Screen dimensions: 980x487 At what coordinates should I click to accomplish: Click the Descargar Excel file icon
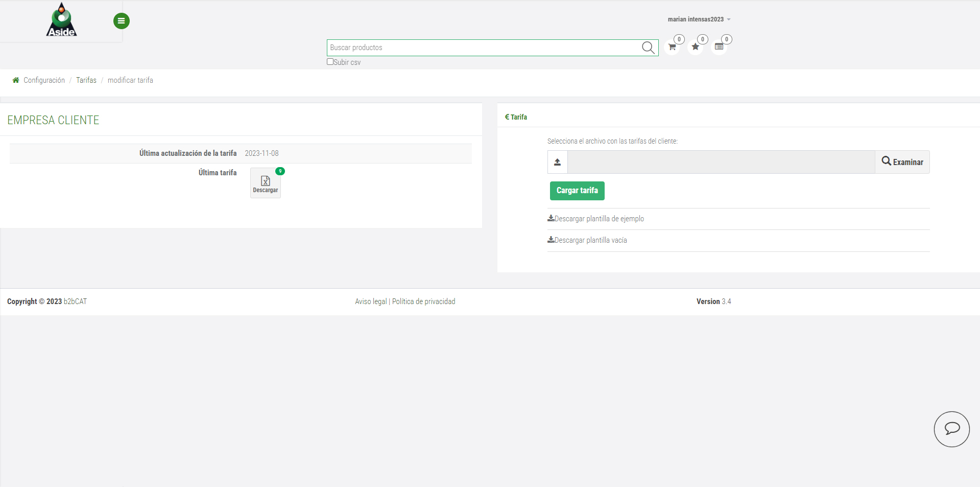pos(265,182)
